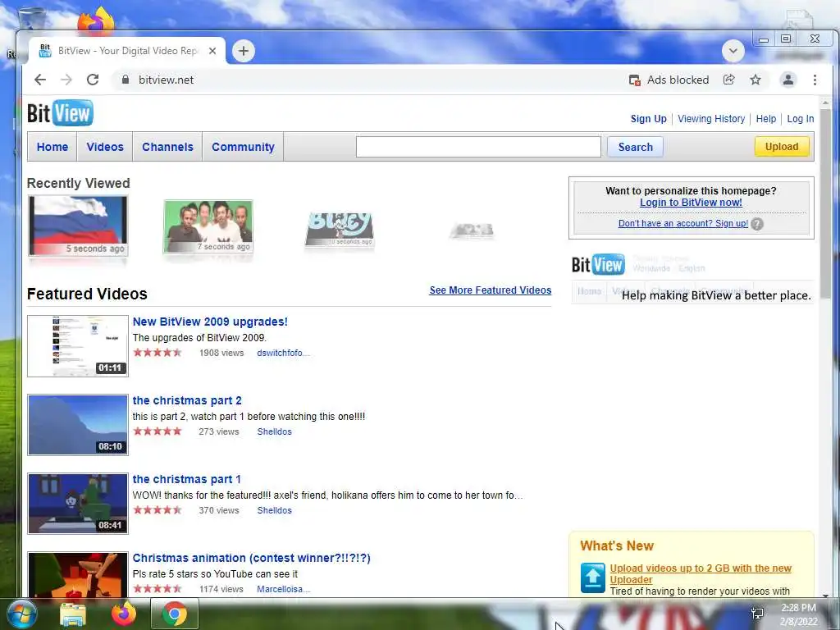840x630 pixels.
Task: Click the browser forward arrow
Action: click(x=66, y=80)
